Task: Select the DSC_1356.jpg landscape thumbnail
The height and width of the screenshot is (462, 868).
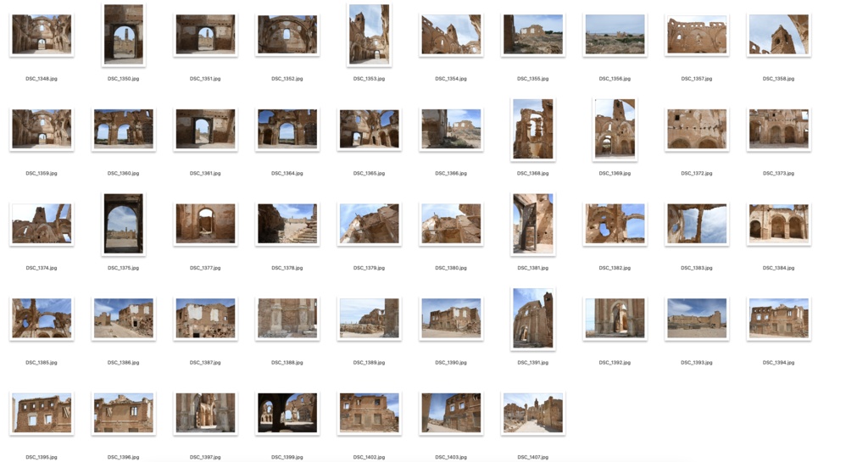Action: coord(615,34)
